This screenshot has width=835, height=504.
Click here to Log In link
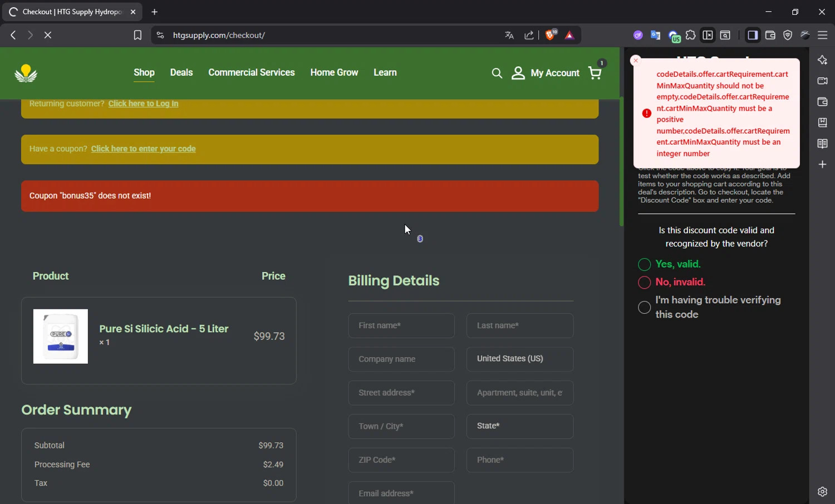pyautogui.click(x=143, y=103)
